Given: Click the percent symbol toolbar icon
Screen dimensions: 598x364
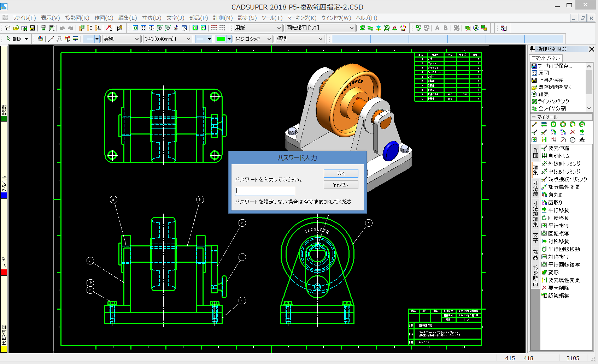Looking at the screenshot, I should point(457,28).
